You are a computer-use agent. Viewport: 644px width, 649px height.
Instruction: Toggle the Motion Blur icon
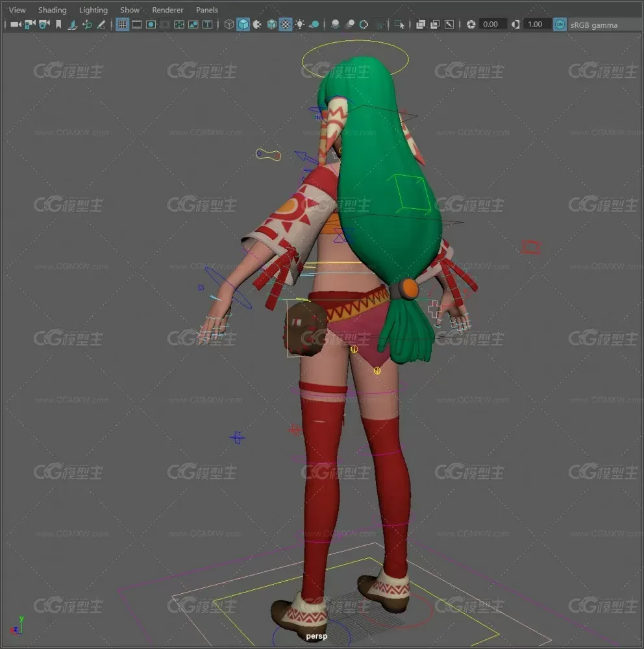tap(350, 25)
